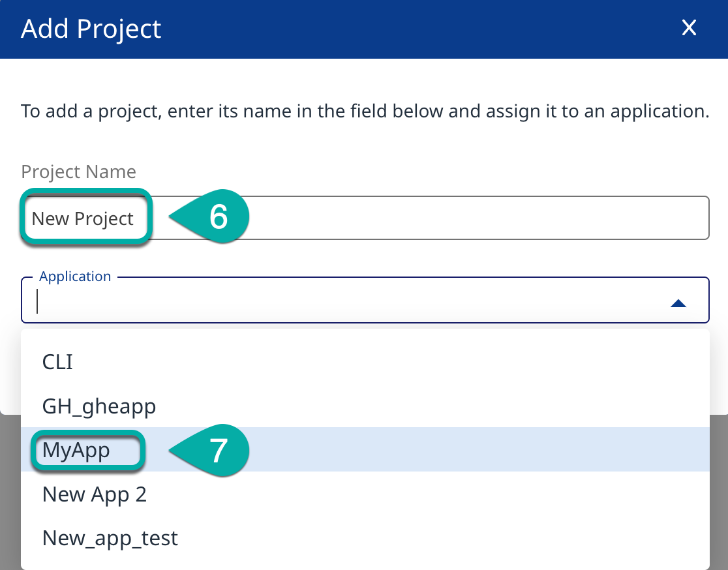Viewport: 728px width, 570px height.
Task: Click the dimmed backdrop beside the dropdown list
Action: point(719,489)
